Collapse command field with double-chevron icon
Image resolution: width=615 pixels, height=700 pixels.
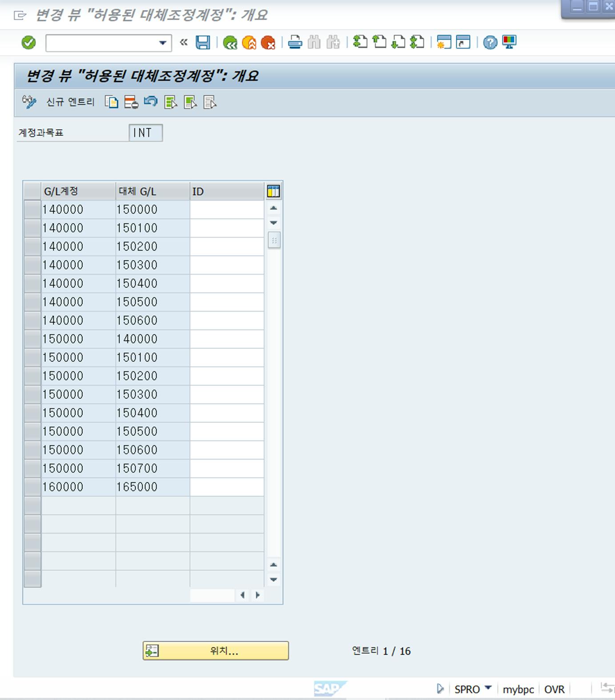pyautogui.click(x=184, y=42)
